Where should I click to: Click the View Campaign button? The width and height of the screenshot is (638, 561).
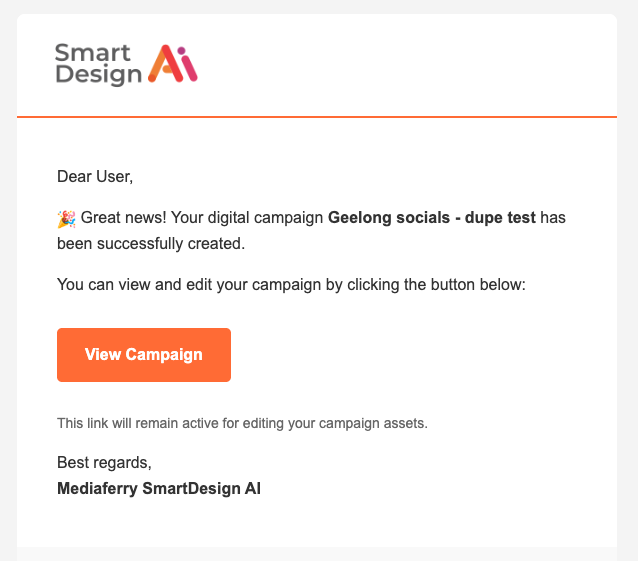coord(144,355)
